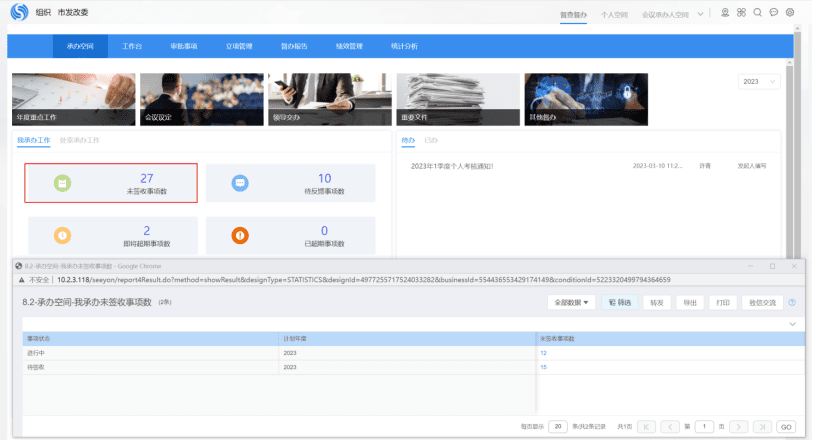Select 个人空间 in header
This screenshot has height=440, width=813.
click(614, 15)
